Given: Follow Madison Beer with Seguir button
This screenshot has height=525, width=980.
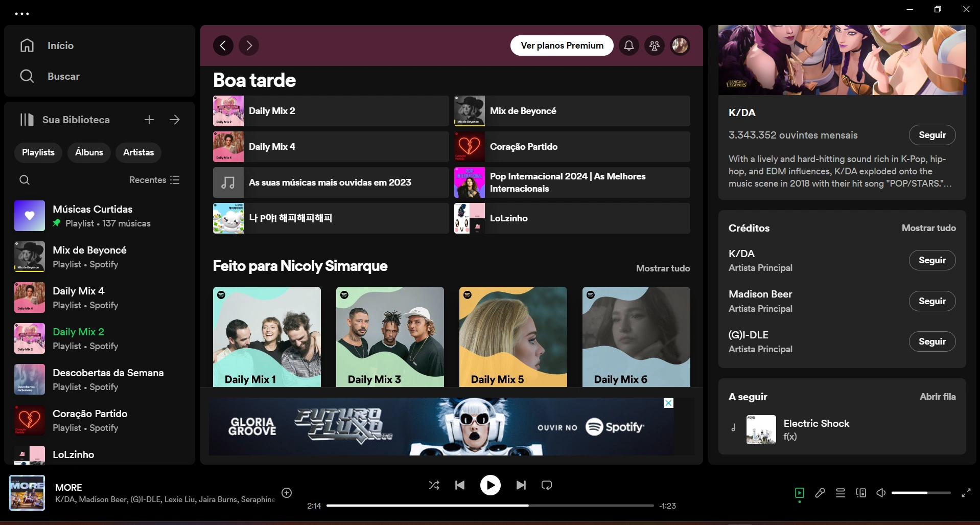Looking at the screenshot, I should (x=932, y=301).
